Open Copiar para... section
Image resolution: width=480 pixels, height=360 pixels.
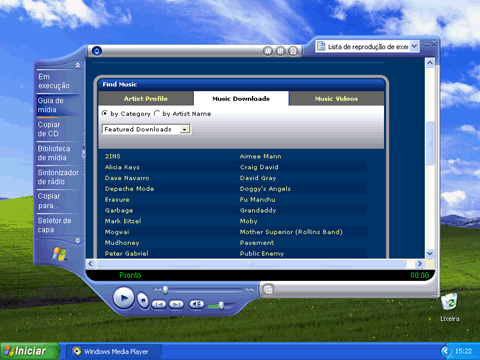(x=49, y=201)
